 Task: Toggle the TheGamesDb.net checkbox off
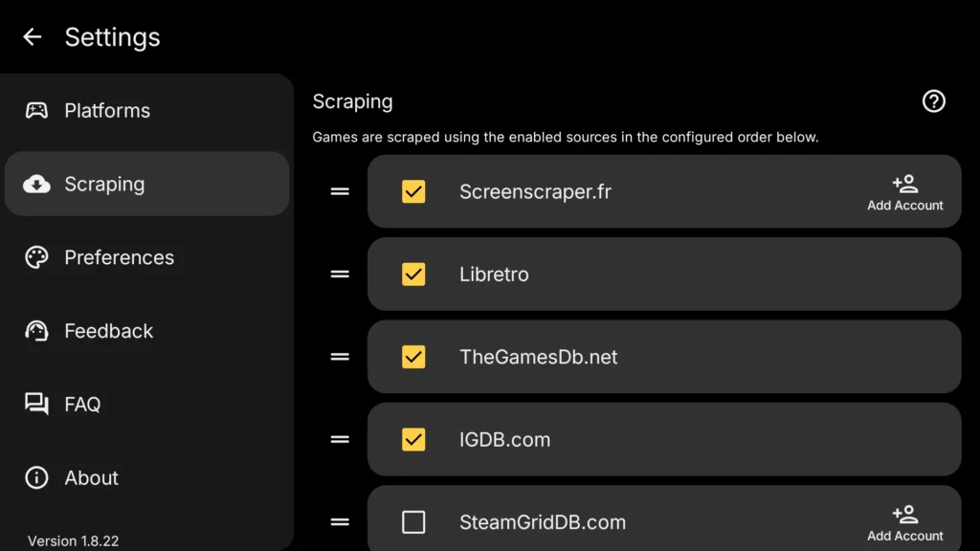tap(413, 357)
